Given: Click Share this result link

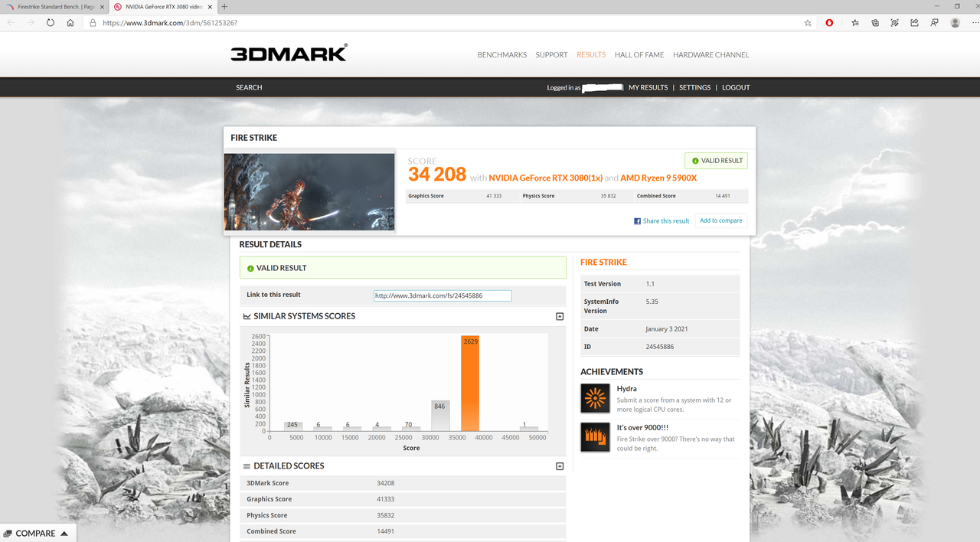Looking at the screenshot, I should click(666, 221).
